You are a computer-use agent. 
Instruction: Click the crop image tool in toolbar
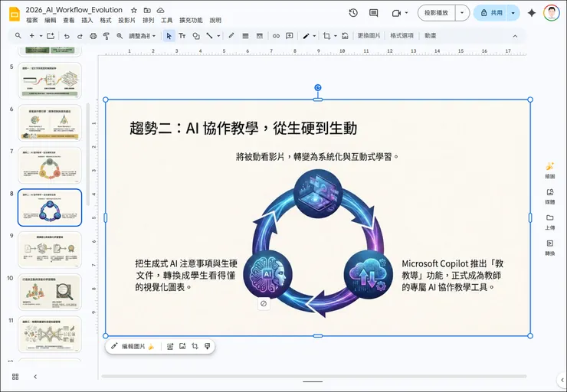click(327, 36)
